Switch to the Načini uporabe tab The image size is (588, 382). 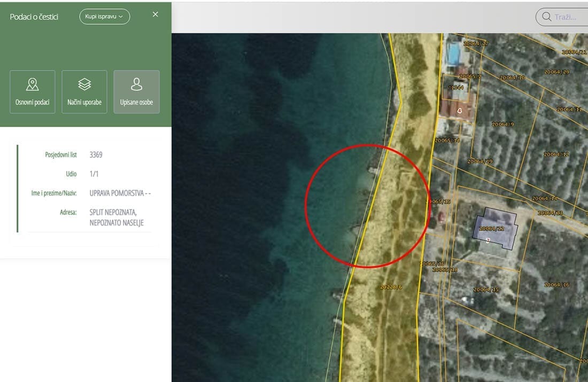(84, 92)
